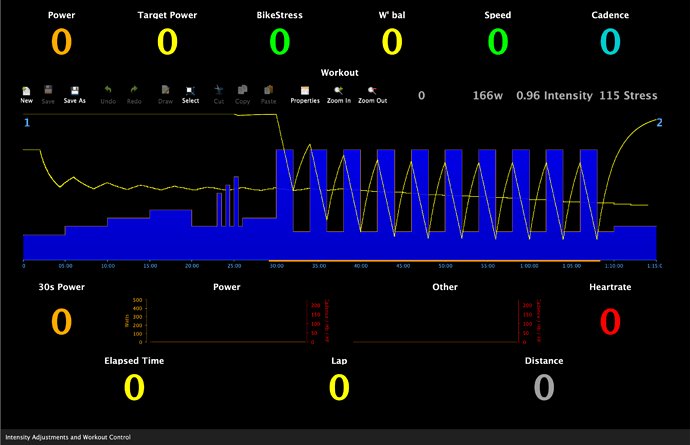Click Zoom In on workout chart
Screen dimensions: 690x445
coord(338,91)
